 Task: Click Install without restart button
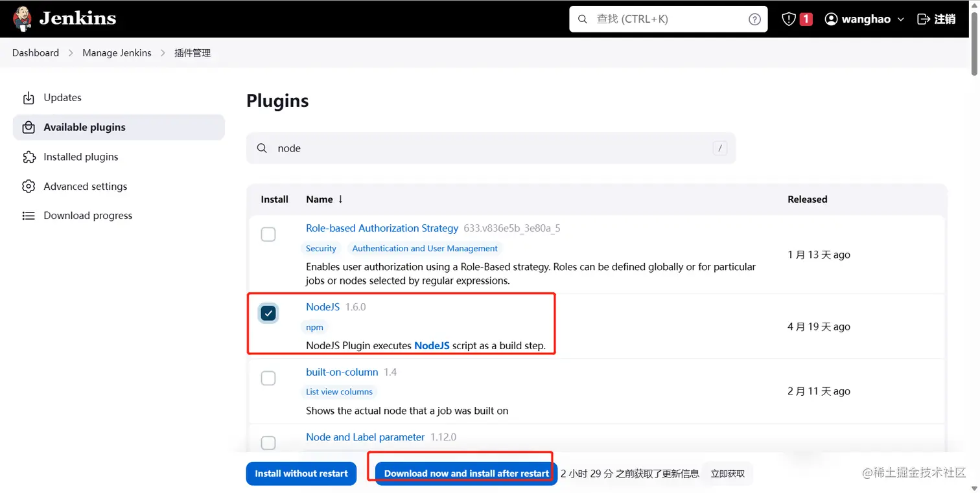(301, 474)
